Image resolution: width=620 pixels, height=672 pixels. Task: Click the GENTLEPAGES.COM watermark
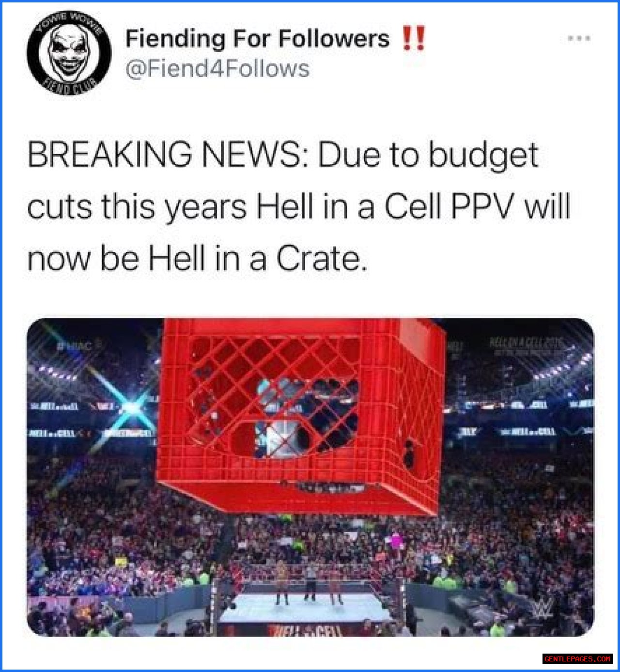pyautogui.click(x=577, y=659)
